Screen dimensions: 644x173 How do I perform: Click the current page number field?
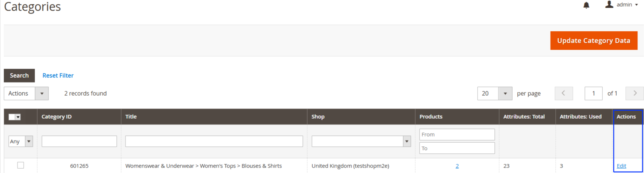tap(593, 93)
